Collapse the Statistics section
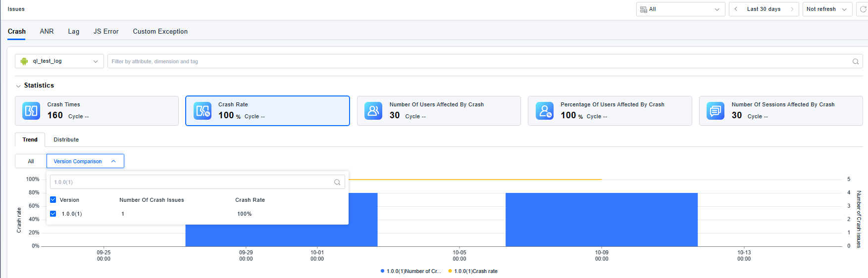This screenshot has width=868, height=278. click(18, 86)
